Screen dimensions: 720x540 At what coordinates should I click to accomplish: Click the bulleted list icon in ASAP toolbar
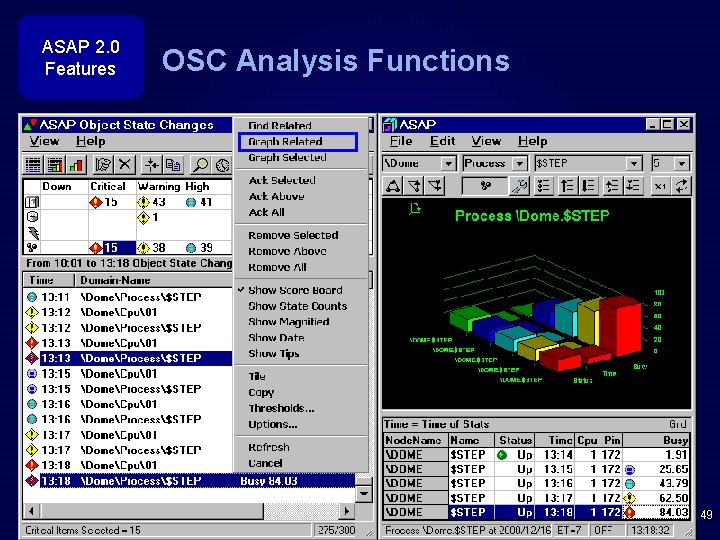coord(544,186)
